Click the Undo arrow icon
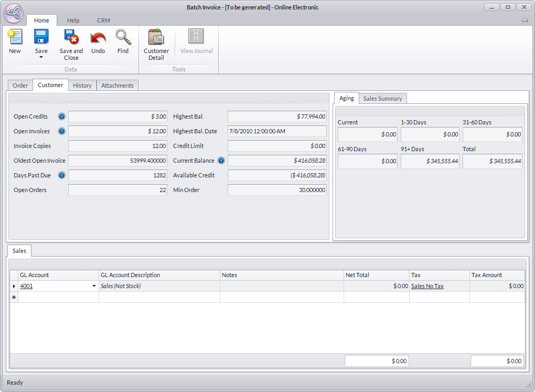Image resolution: width=535 pixels, height=392 pixels. [98, 37]
